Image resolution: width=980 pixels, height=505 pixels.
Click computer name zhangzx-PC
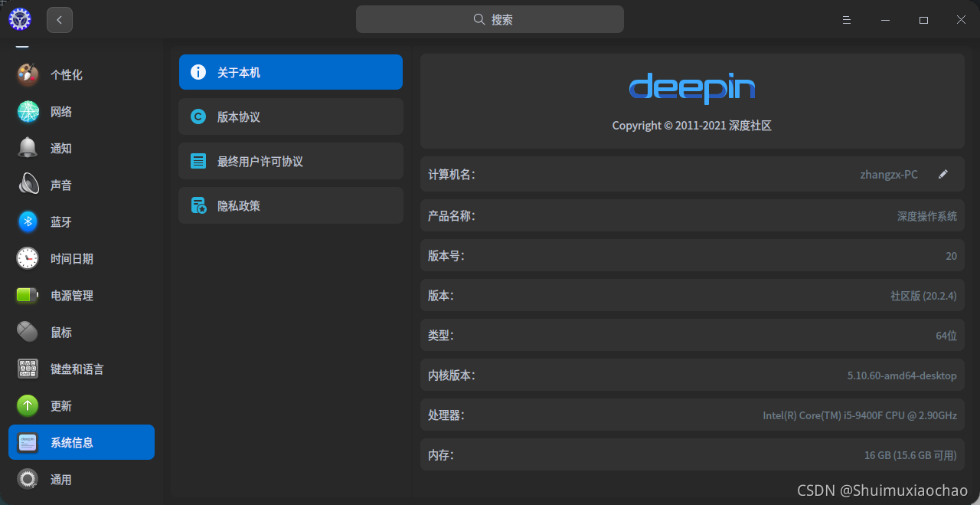[x=889, y=175]
